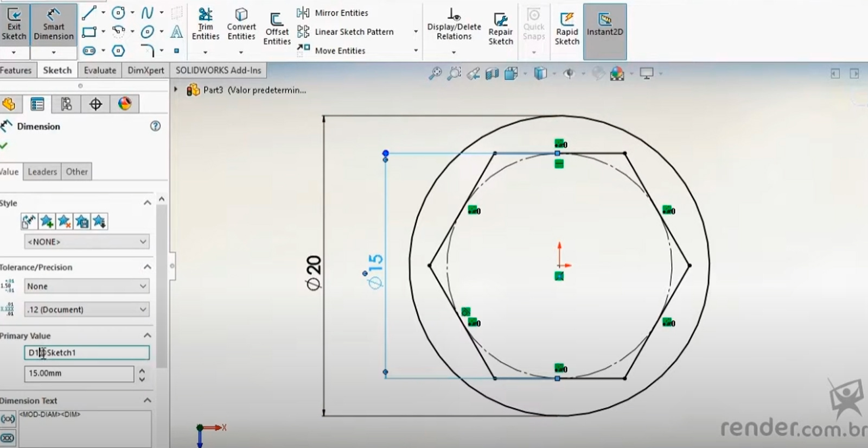Collapse the Primary Value section

point(147,335)
